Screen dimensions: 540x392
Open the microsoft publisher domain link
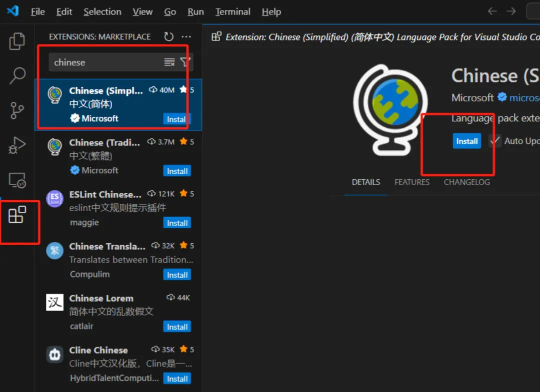[x=524, y=98]
